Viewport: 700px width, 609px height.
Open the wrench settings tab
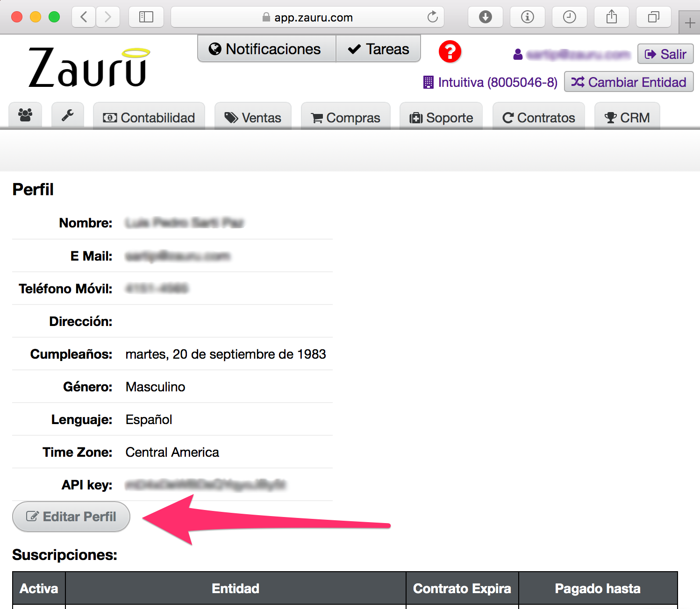[68, 115]
